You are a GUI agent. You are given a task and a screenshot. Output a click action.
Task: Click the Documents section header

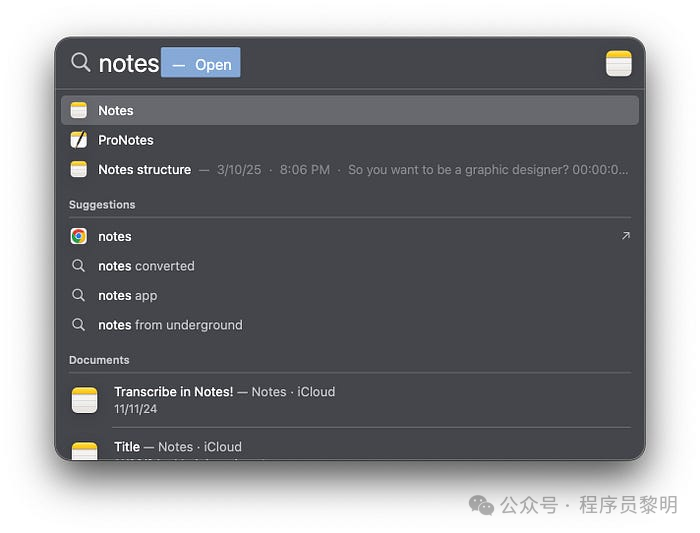coord(99,360)
